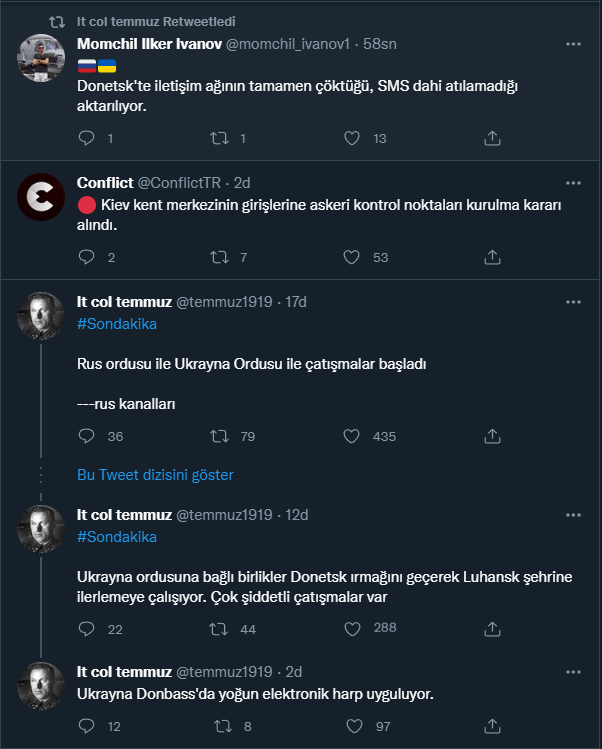Share the Conflict tweet about Kiev
The height and width of the screenshot is (749, 602).
(492, 257)
